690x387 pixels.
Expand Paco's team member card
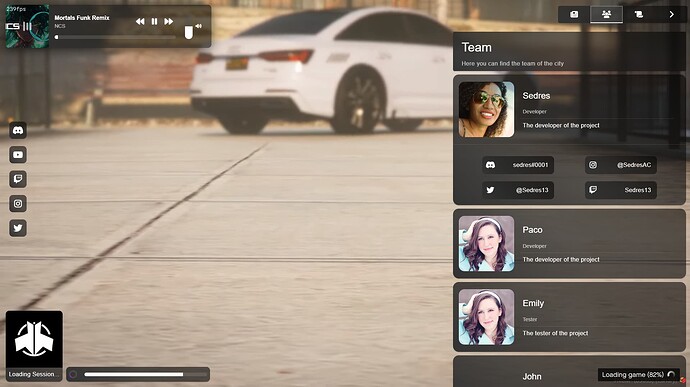point(569,243)
